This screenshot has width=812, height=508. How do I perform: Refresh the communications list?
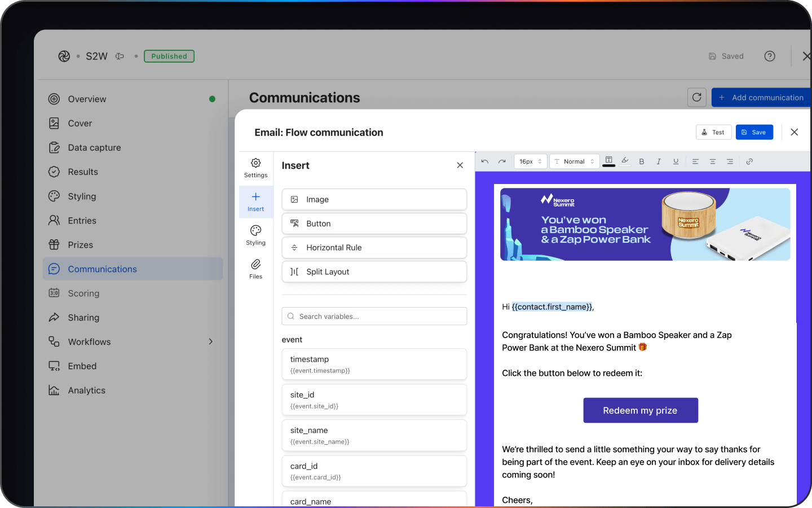697,97
